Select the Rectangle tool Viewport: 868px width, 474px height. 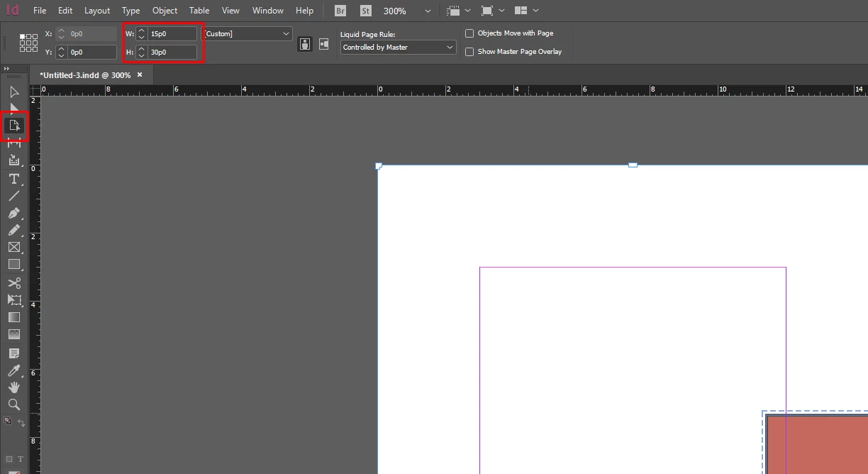coord(14,264)
